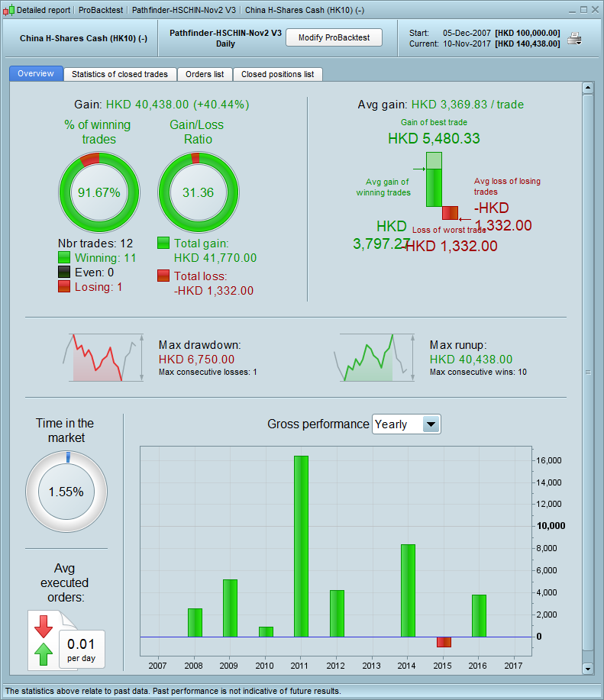
Task: Click the printer icon in header
Action: 574,39
